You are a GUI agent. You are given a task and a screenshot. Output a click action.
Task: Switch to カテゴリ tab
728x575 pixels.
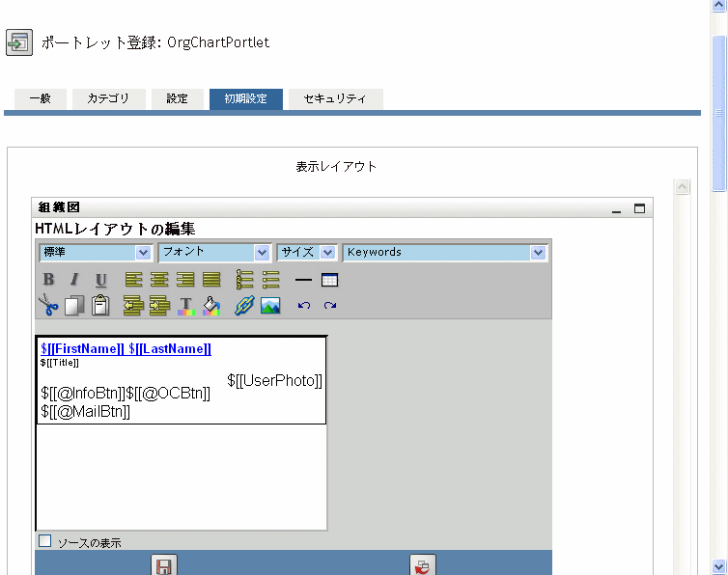[109, 98]
